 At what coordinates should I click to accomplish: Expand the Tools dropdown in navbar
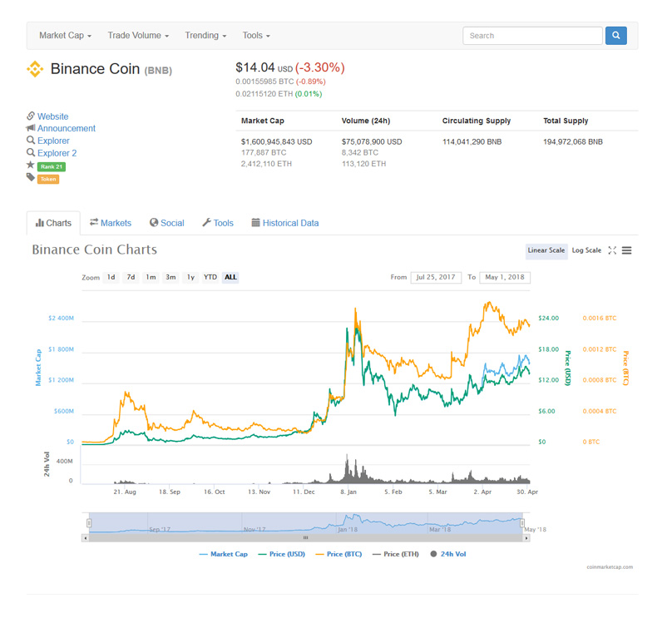pyautogui.click(x=256, y=36)
